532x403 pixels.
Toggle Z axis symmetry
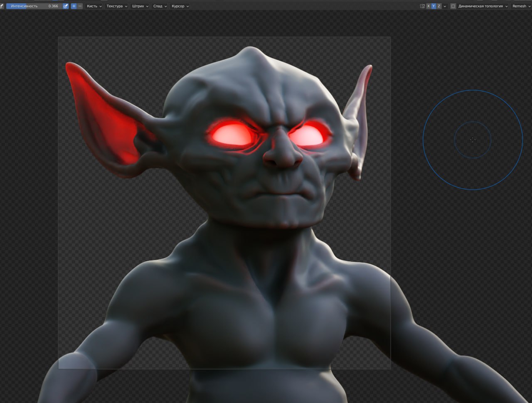click(439, 6)
